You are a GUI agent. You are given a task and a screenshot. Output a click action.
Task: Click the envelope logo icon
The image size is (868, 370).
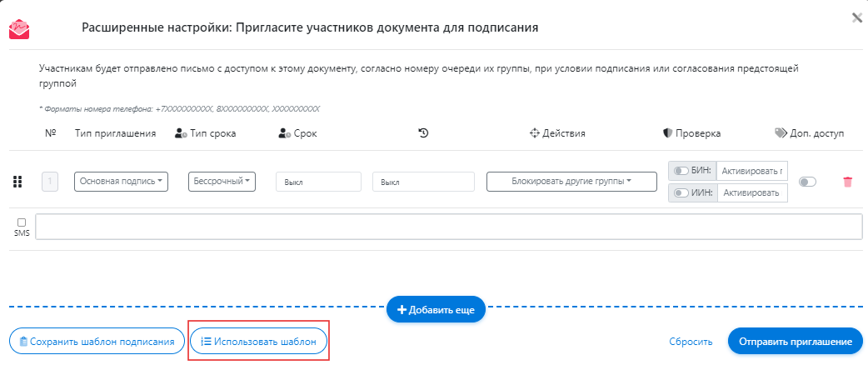click(18, 29)
